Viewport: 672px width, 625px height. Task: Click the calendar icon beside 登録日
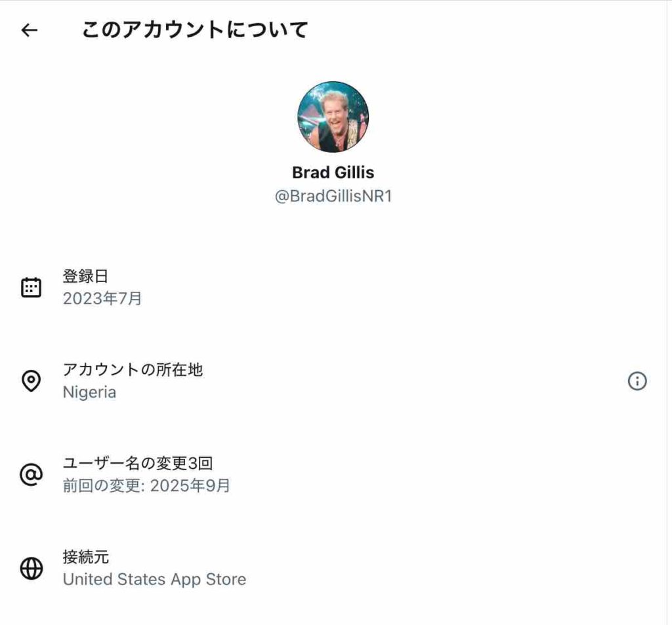tap(31, 287)
